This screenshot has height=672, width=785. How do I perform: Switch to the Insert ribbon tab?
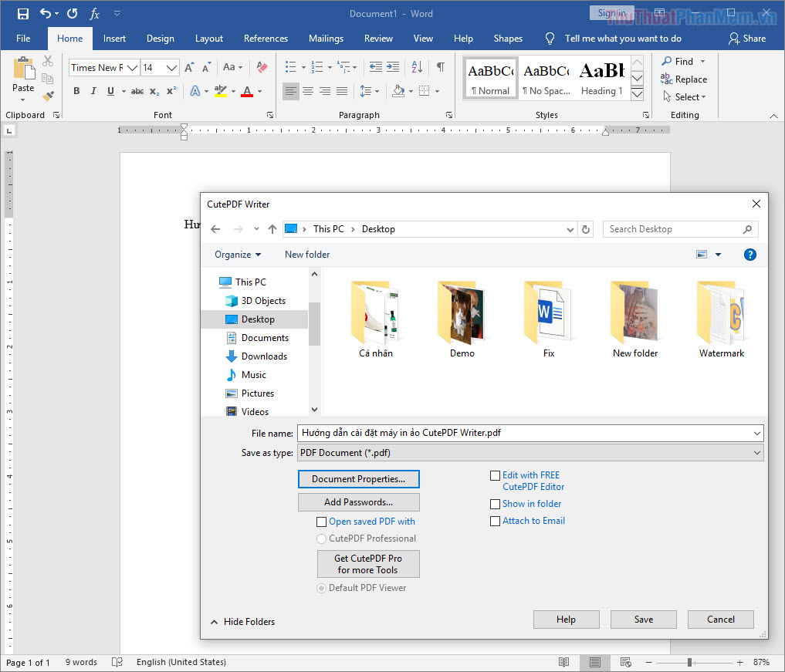click(114, 38)
